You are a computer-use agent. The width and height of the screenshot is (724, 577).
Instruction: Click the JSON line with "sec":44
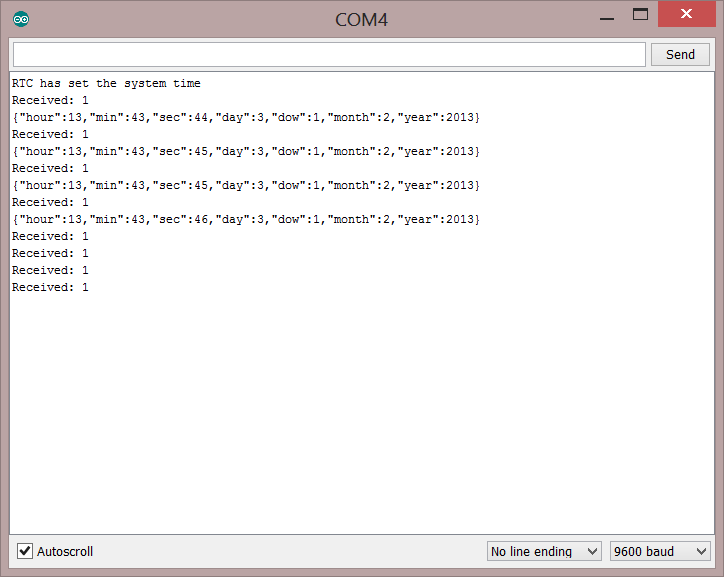(x=246, y=118)
